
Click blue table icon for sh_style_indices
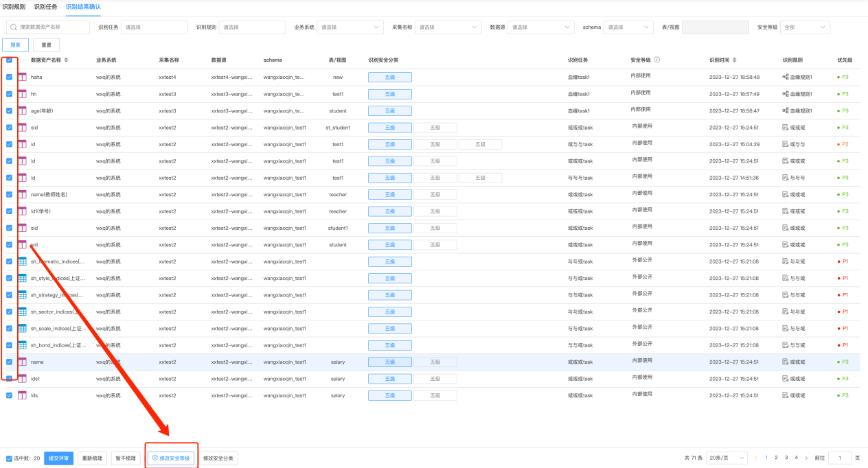(22, 278)
